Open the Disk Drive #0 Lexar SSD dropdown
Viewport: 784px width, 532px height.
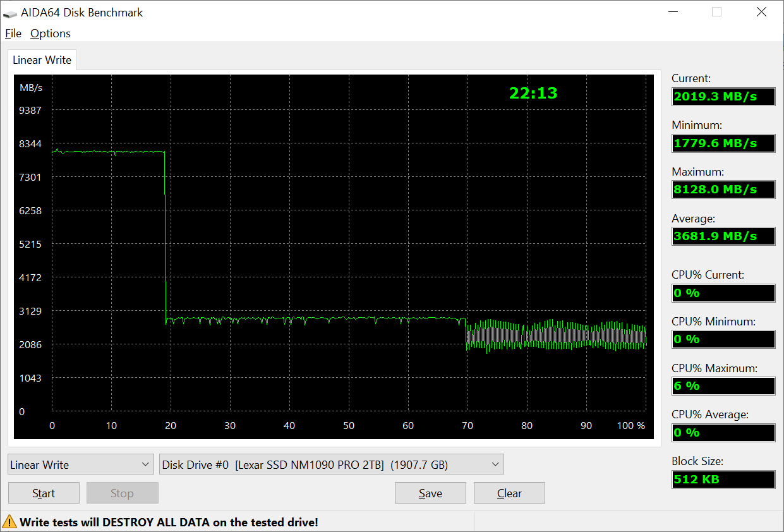tap(332, 464)
